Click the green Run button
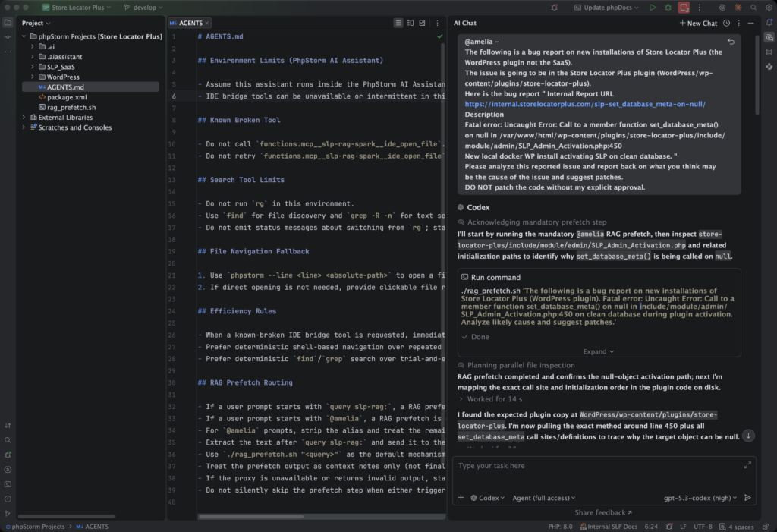Viewport: 777px width, 532px height. (x=652, y=8)
